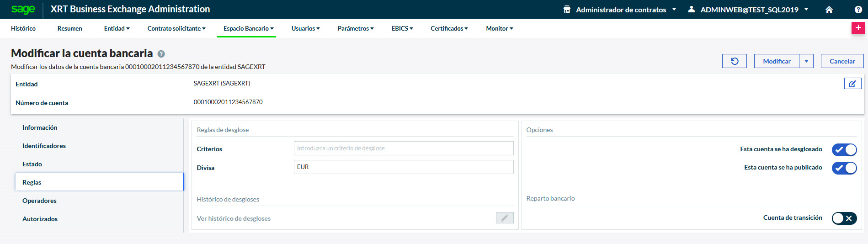Click the Modificar button

pyautogui.click(x=776, y=61)
